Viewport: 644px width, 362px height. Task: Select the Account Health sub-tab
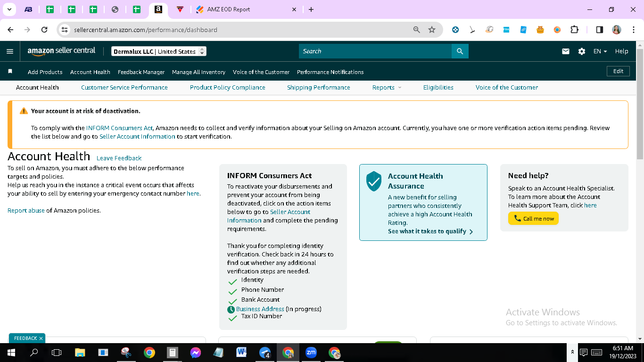(37, 88)
